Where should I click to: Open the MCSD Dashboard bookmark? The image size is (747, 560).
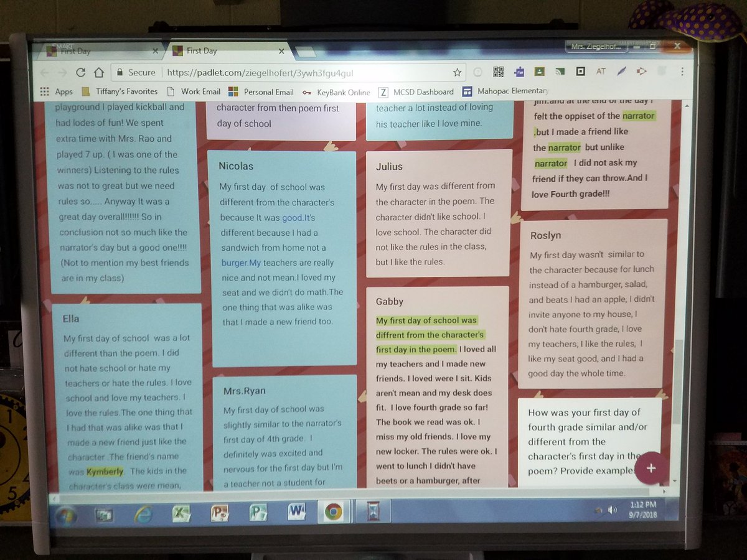pos(416,92)
